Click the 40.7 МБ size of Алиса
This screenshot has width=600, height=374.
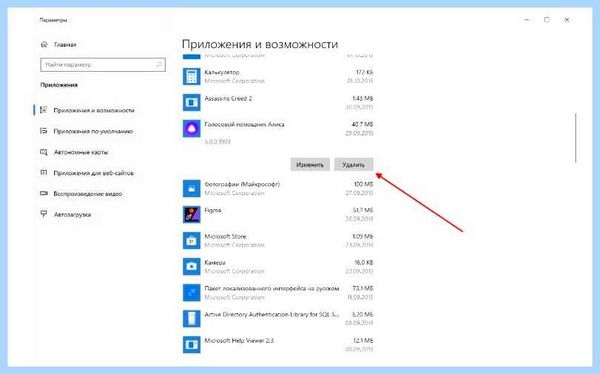click(362, 124)
